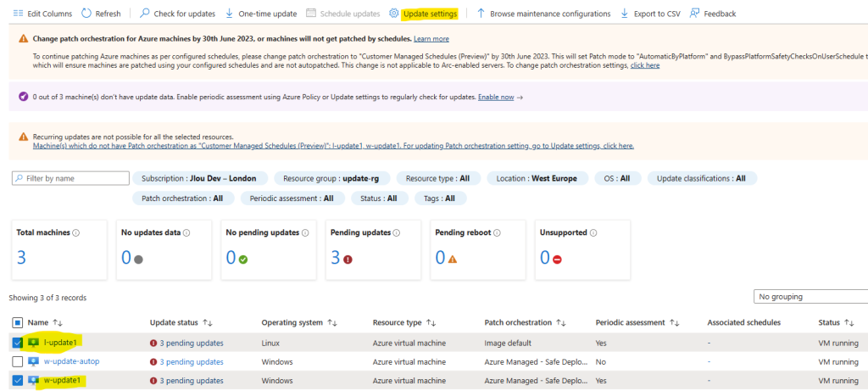Viewport: 868px width, 391px height.
Task: Uncheck the l-update1 row checkbox
Action: (x=17, y=343)
